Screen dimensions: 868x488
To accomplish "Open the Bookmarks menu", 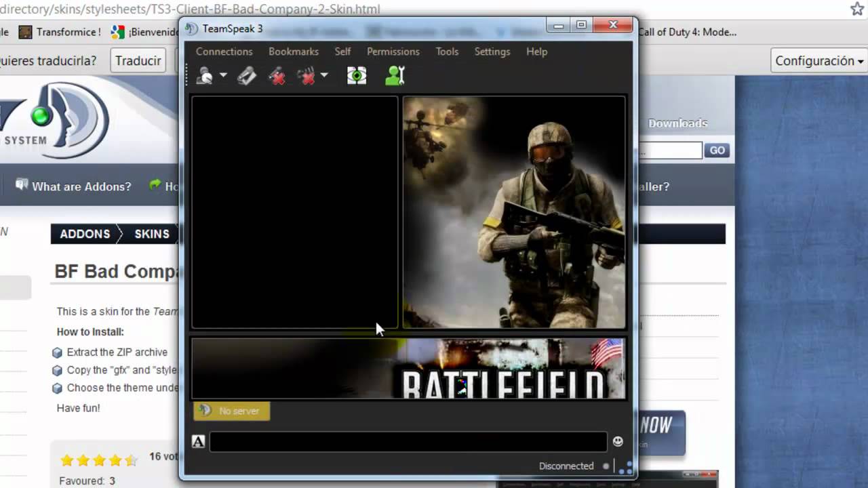I will coord(294,52).
